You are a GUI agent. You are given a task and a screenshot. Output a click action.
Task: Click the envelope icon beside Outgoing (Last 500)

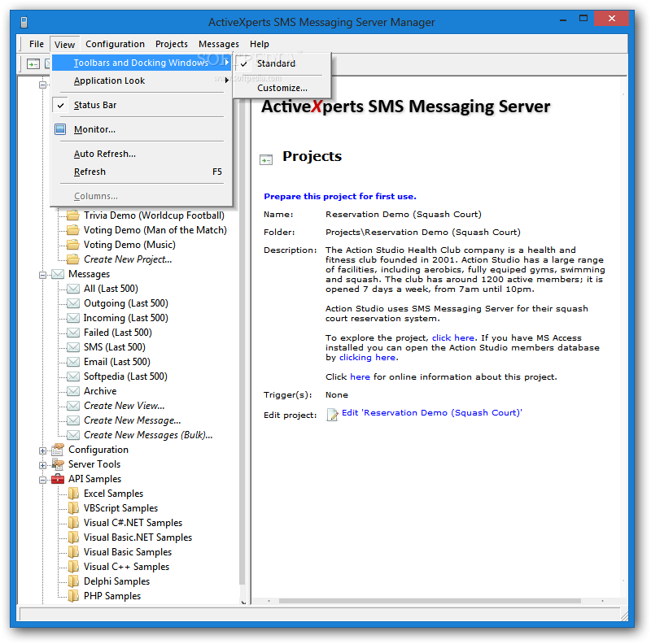click(73, 303)
